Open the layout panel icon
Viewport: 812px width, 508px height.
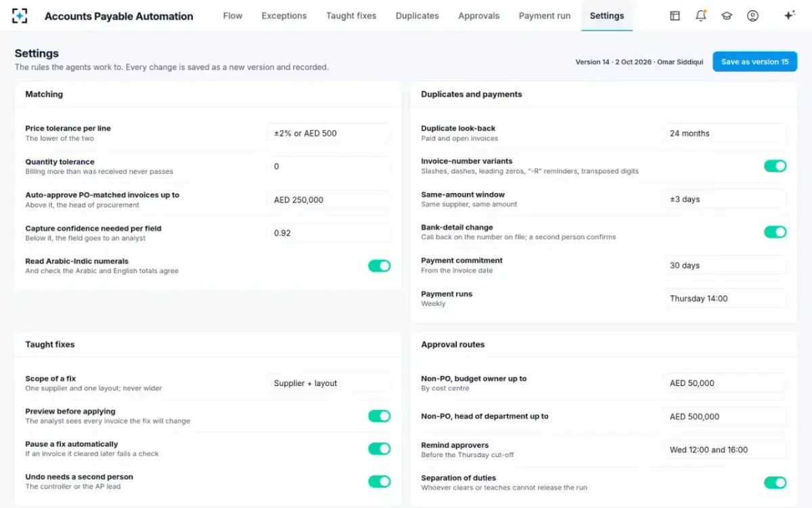[x=675, y=16]
